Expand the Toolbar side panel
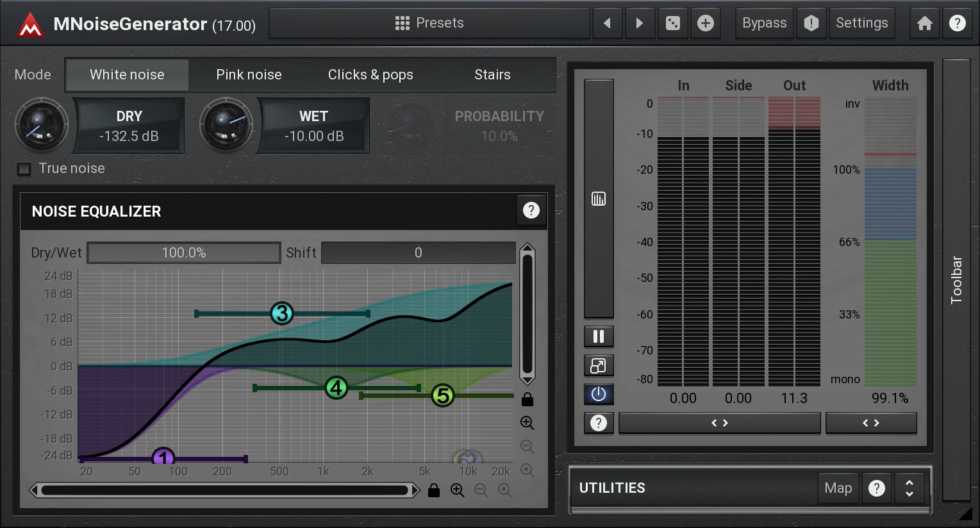This screenshot has width=980, height=528. pyautogui.click(x=956, y=279)
